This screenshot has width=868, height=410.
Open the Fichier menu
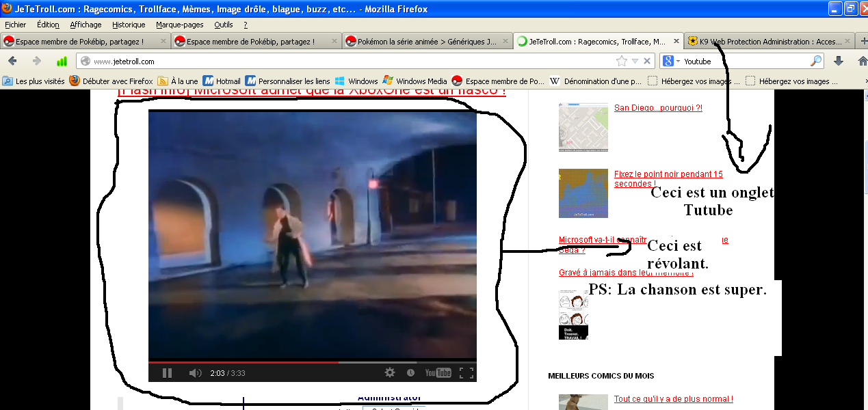click(16, 25)
